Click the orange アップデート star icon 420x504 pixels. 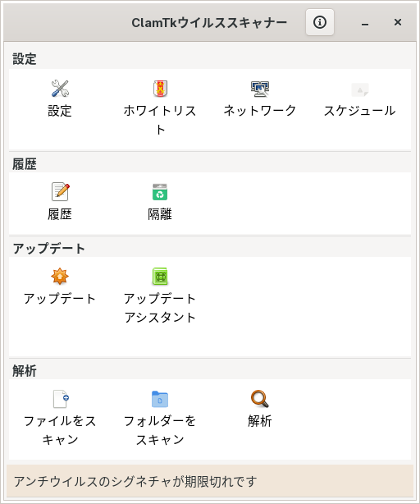(x=60, y=276)
